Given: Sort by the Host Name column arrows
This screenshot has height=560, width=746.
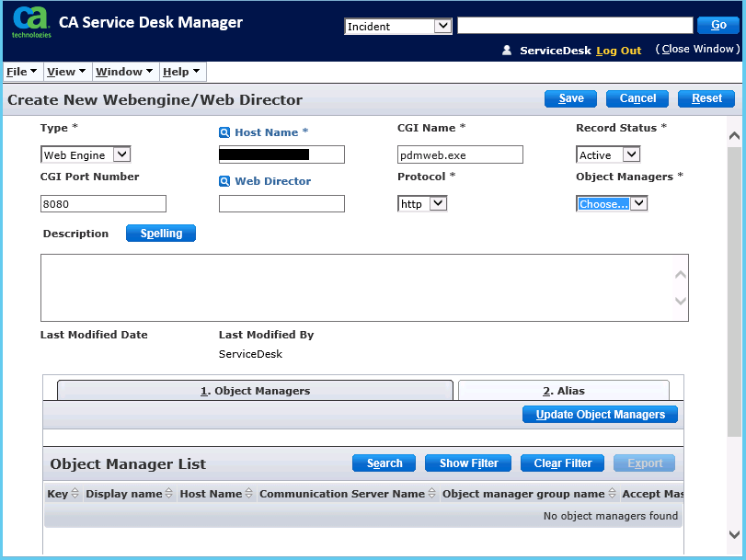Looking at the screenshot, I should coord(249,494).
